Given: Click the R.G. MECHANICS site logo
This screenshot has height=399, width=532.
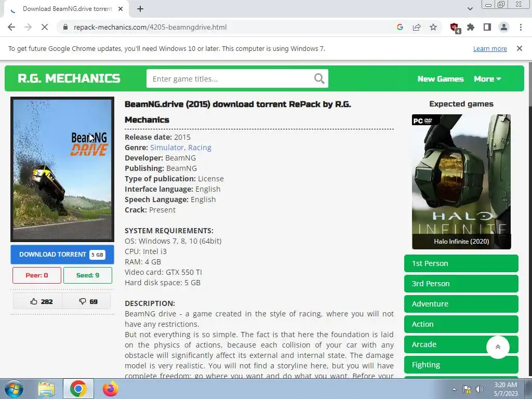Looking at the screenshot, I should tap(69, 78).
